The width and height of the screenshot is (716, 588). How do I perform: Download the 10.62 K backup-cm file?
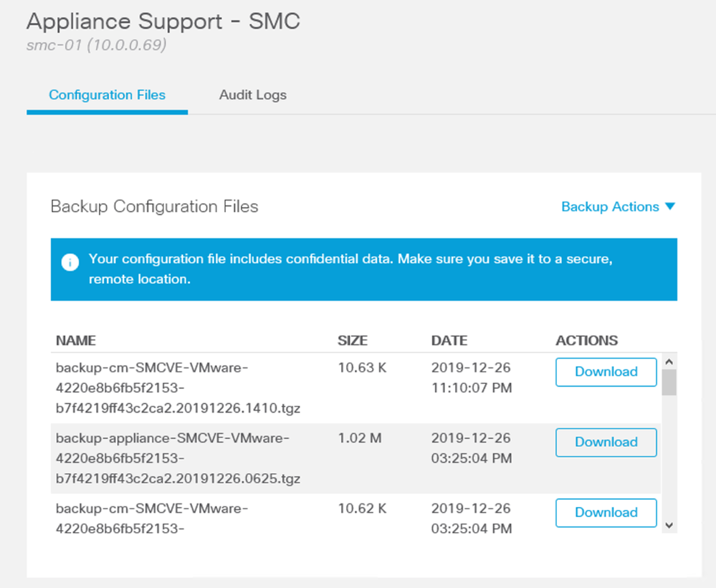click(606, 513)
